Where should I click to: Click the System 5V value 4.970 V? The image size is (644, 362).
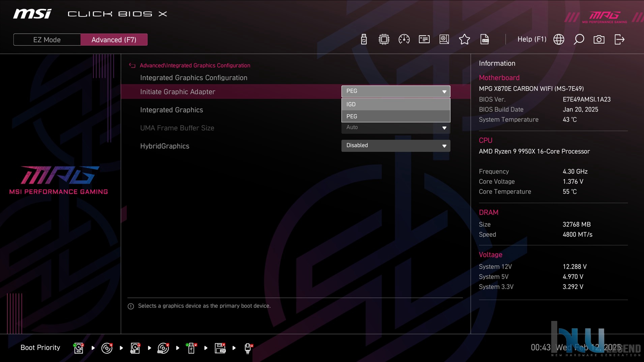pyautogui.click(x=573, y=277)
